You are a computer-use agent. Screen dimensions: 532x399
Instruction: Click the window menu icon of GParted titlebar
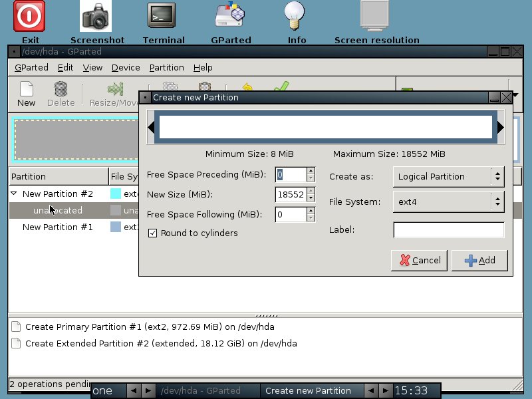tap(14, 52)
